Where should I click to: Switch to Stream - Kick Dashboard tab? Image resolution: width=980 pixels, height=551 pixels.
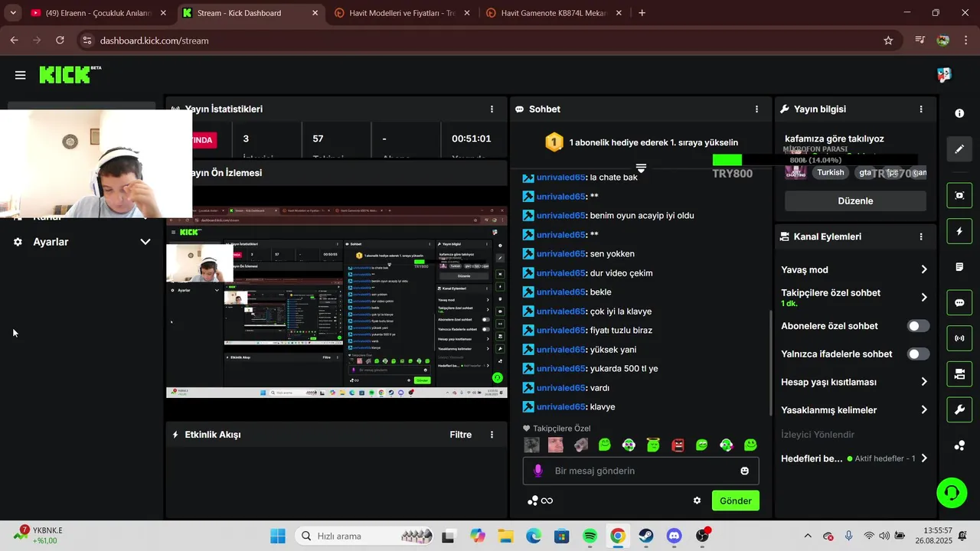(x=250, y=13)
